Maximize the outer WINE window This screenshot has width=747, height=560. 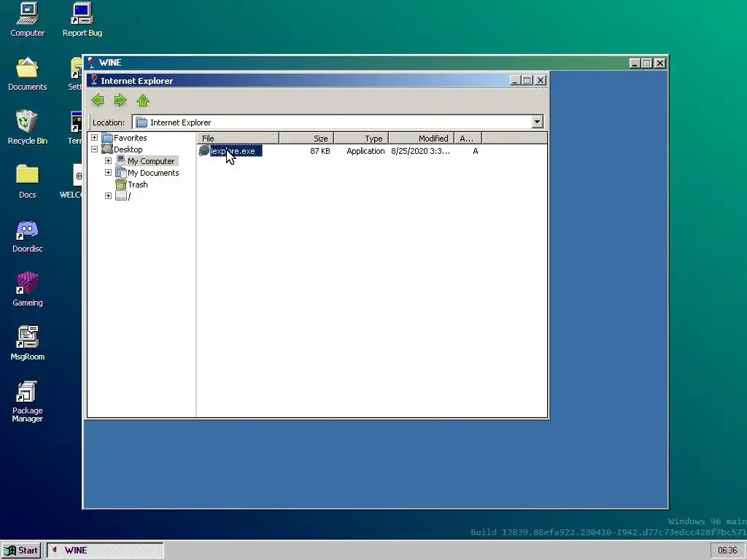pyautogui.click(x=647, y=63)
